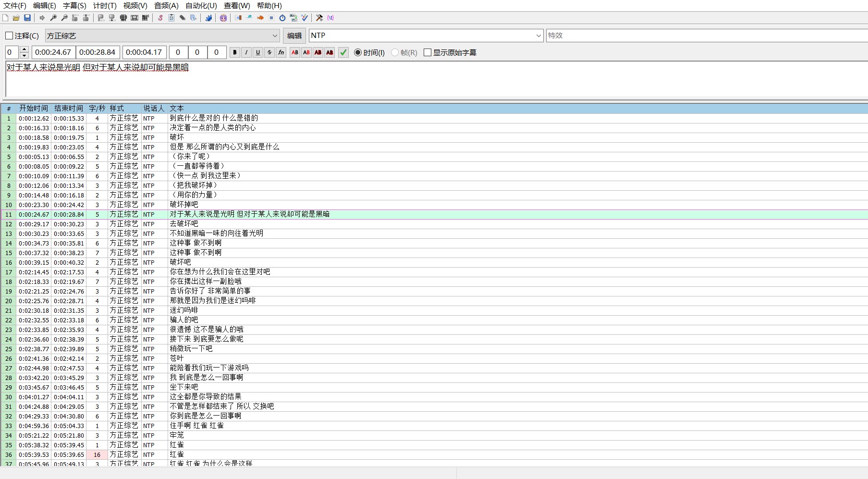Open the Styles Manager (pink S icon)
This screenshot has width=868, height=479.
pos(160,18)
